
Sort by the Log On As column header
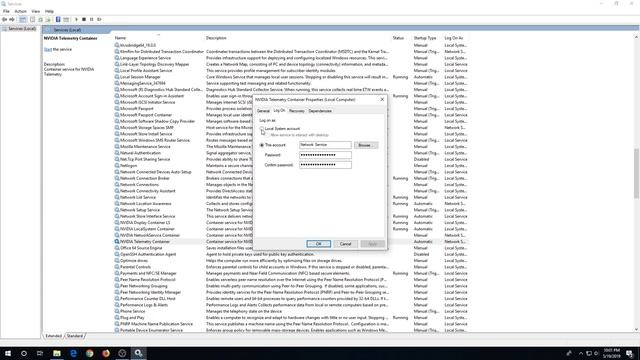[454, 38]
